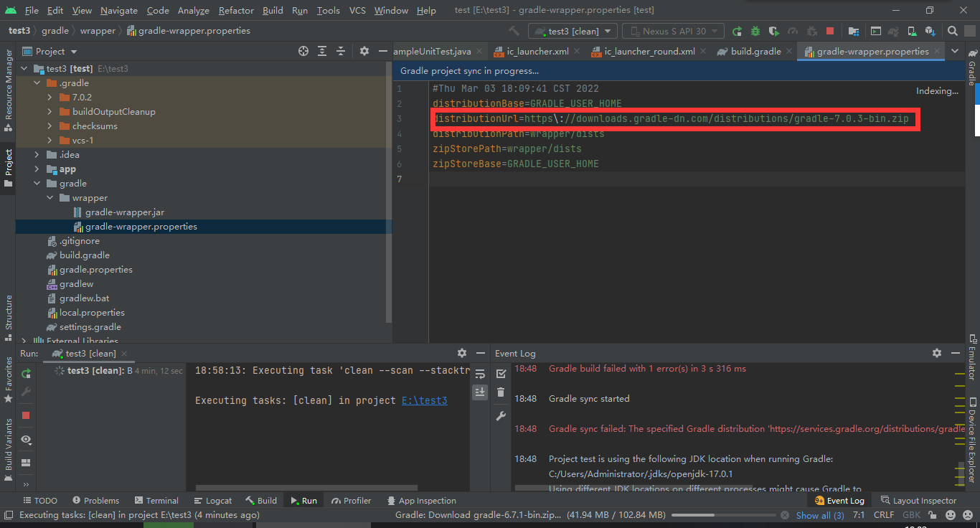The height and width of the screenshot is (528, 980).
Task: Open Project panel gear options
Action: coord(364,51)
